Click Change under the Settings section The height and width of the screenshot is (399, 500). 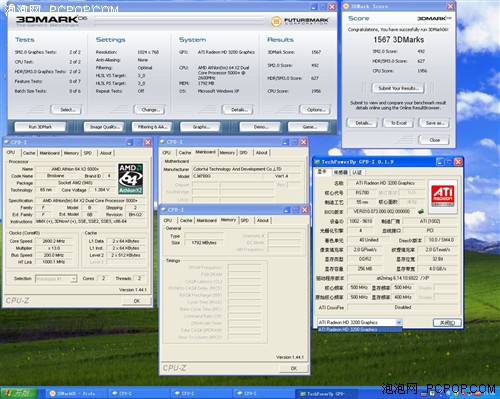click(149, 110)
